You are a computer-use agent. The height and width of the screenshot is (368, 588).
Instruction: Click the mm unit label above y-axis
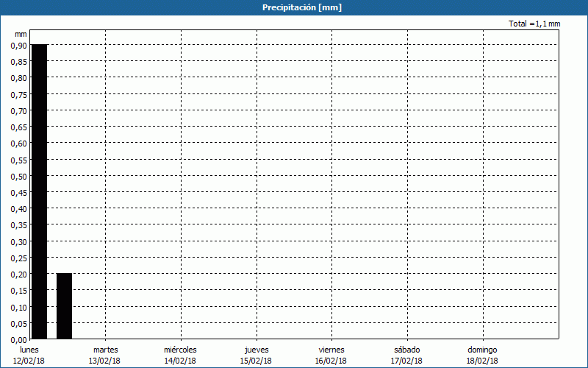click(x=21, y=34)
